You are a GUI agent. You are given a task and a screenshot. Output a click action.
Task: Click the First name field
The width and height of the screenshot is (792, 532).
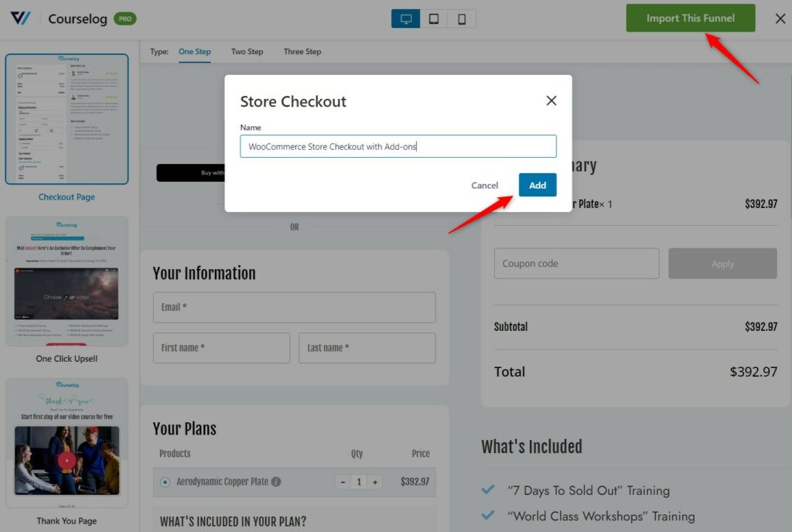tap(221, 348)
